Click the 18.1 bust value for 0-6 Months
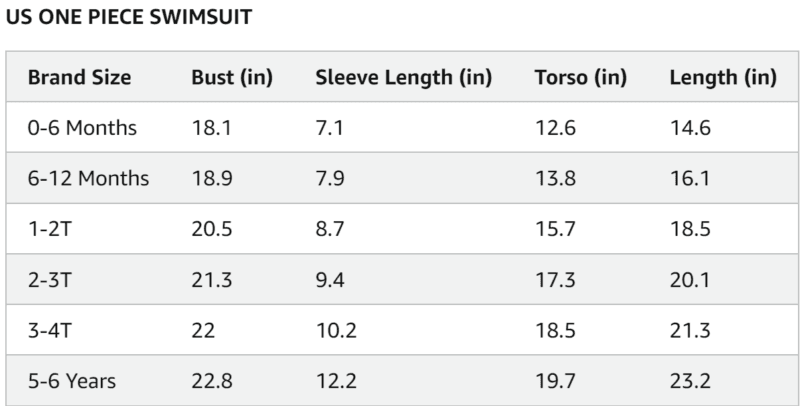Image resolution: width=800 pixels, height=406 pixels. [211, 128]
